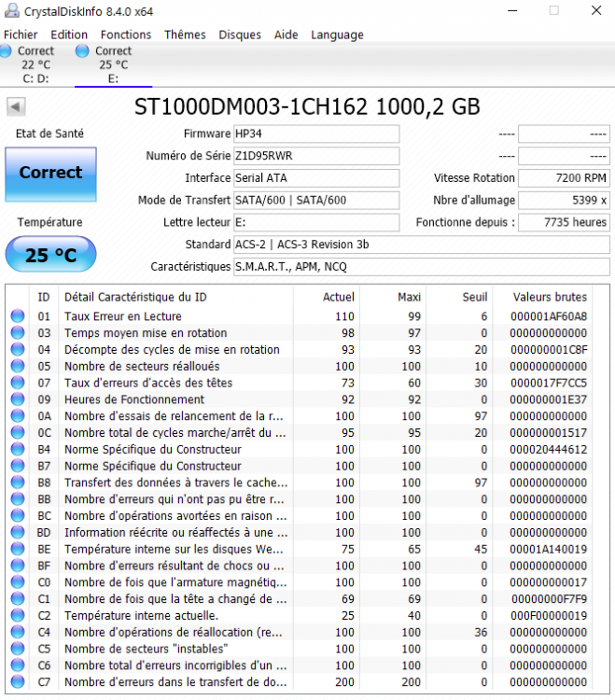Click the Numéro de Série field
This screenshot has height=700, width=615.
315,156
